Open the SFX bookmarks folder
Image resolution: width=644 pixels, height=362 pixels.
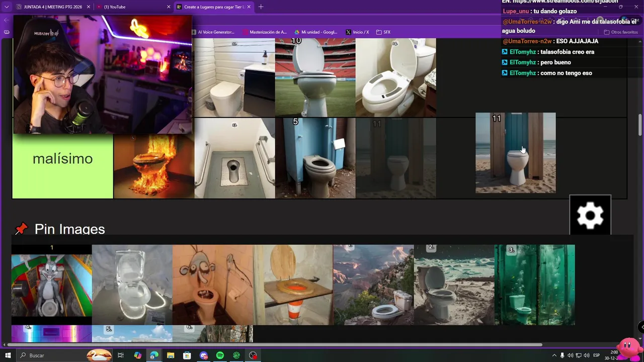[383, 32]
